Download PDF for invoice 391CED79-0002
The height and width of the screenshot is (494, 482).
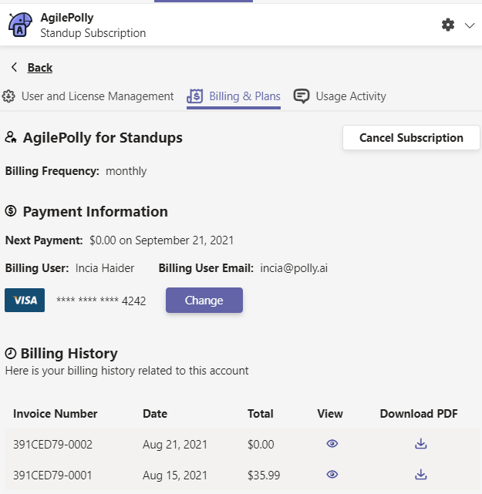[x=421, y=444]
